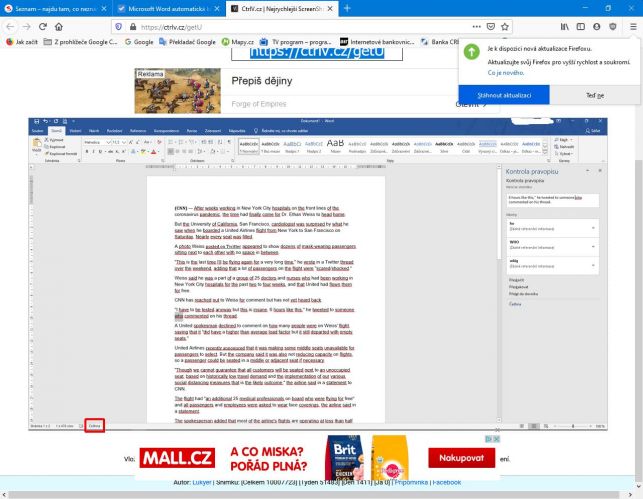The image size is (643, 499).
Task: Click the MALL.CZ logo in ad
Action: (x=177, y=458)
